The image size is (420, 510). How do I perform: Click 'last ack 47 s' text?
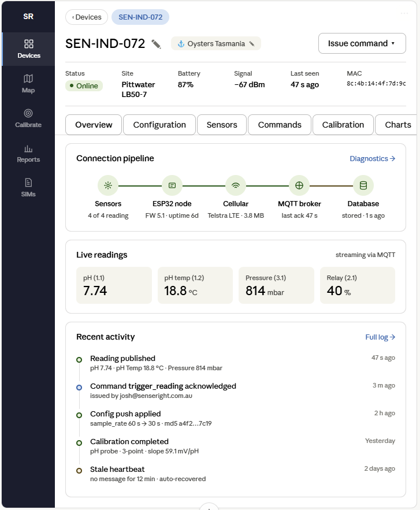299,215
